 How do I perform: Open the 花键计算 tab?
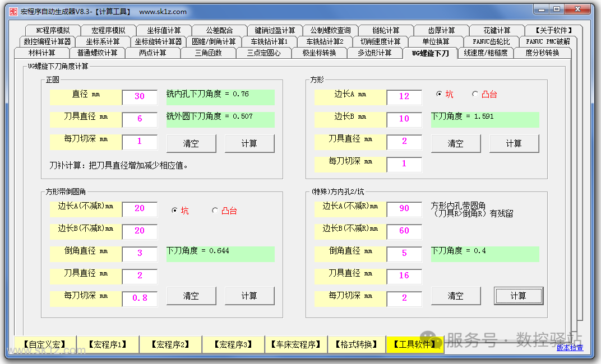497,30
